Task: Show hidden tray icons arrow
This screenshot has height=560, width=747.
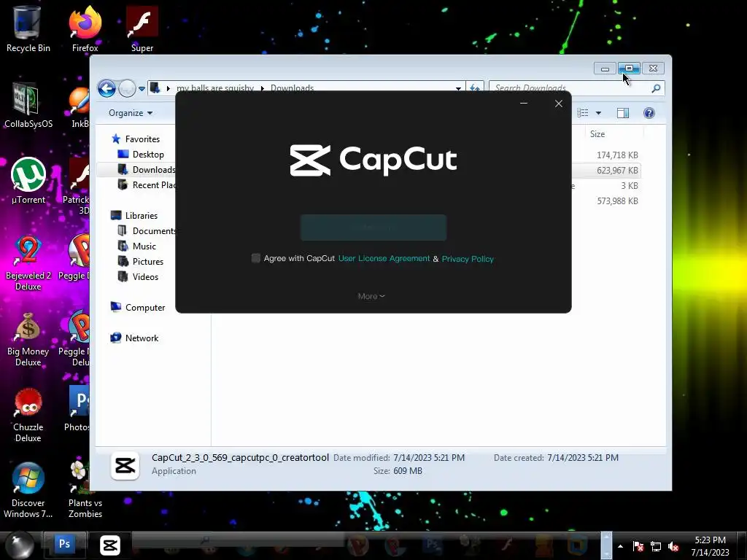Action: [x=620, y=546]
